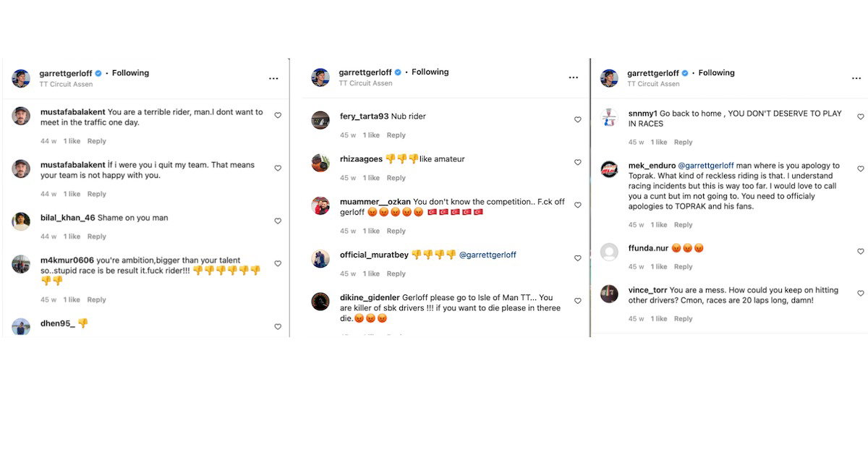This screenshot has width=868, height=455.
Task: Click garrettgerloff's profile picture in middle panel
Action: point(320,77)
